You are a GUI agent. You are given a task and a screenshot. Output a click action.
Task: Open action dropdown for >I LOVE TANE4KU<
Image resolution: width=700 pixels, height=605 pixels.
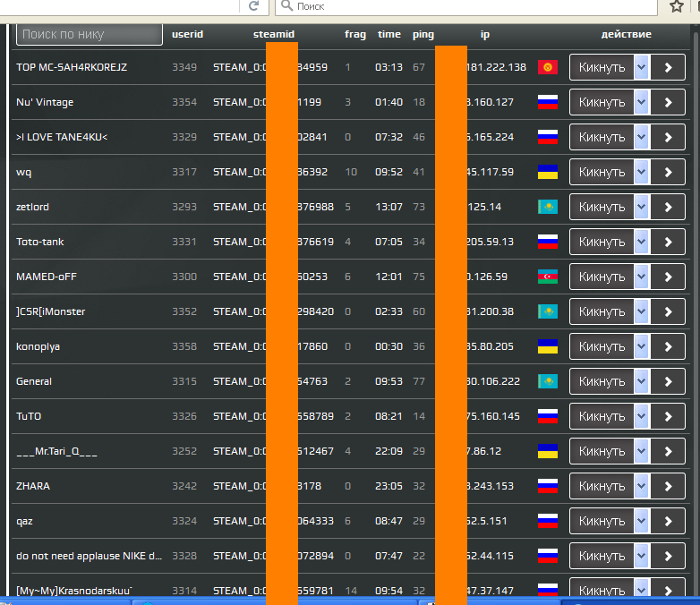click(x=642, y=137)
